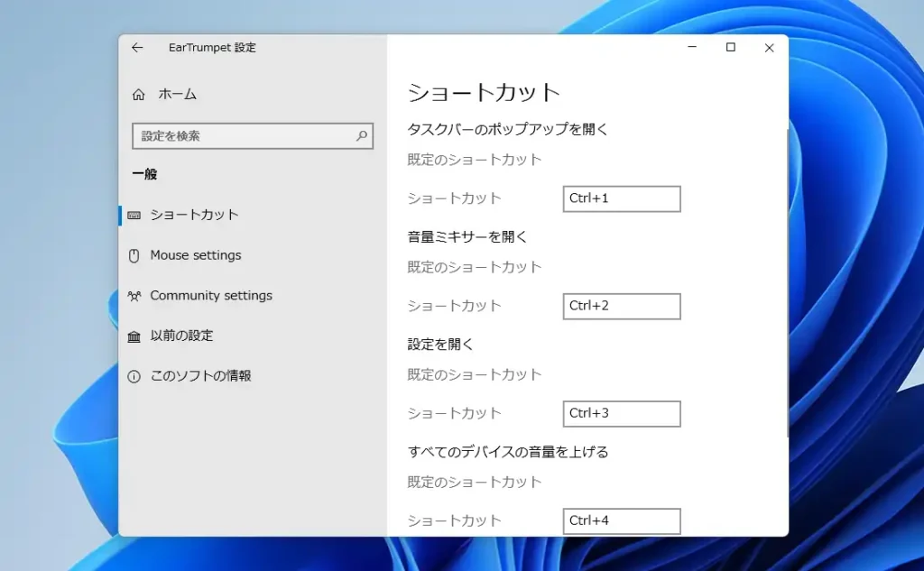924x571 pixels.
Task: Select the Ctrl+2 field for volume mixer
Action: [622, 306]
